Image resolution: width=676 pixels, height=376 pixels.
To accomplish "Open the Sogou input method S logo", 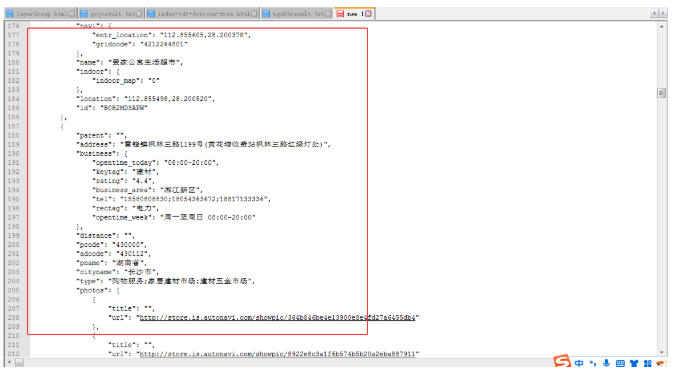I will tap(562, 361).
